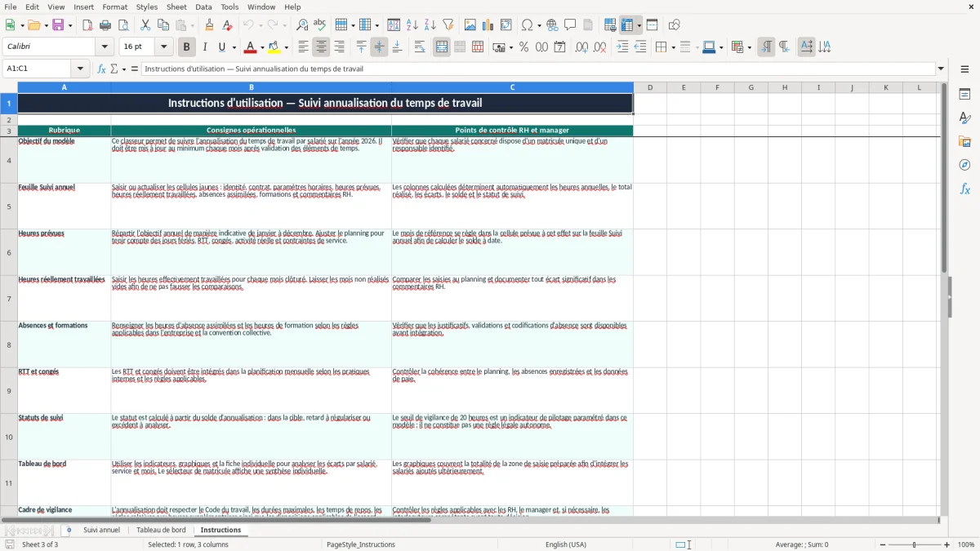Toggle Underline formatting
The height and width of the screenshot is (551, 980).
[222, 47]
